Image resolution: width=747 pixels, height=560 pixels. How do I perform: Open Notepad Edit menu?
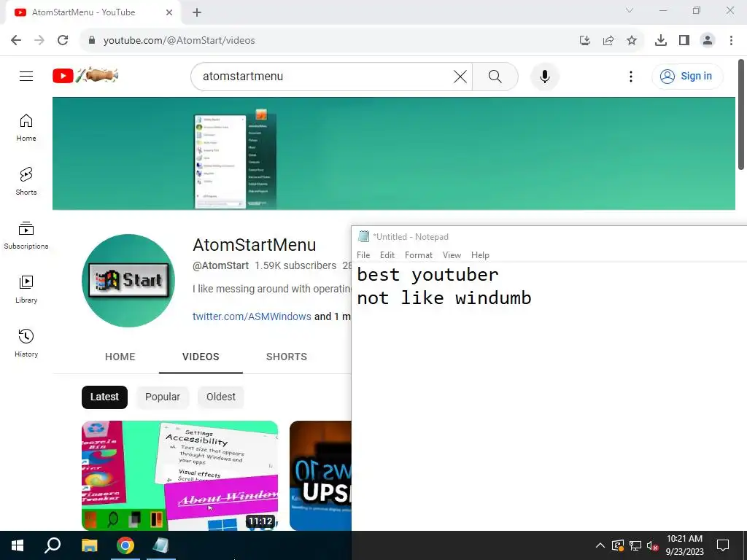tap(387, 255)
